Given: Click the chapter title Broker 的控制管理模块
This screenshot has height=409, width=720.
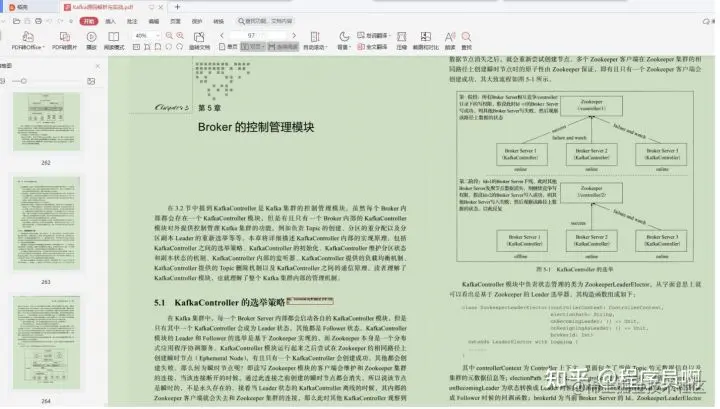Looking at the screenshot, I should [x=256, y=127].
